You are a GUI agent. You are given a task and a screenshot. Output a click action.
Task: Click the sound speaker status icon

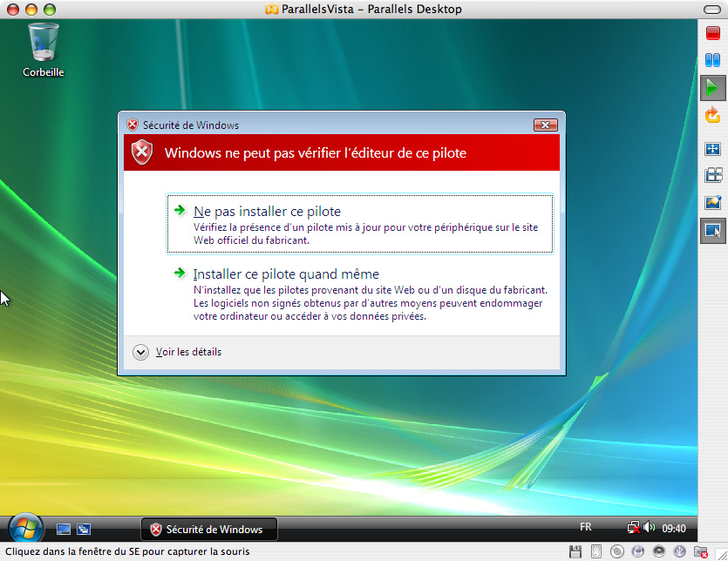pos(659,551)
